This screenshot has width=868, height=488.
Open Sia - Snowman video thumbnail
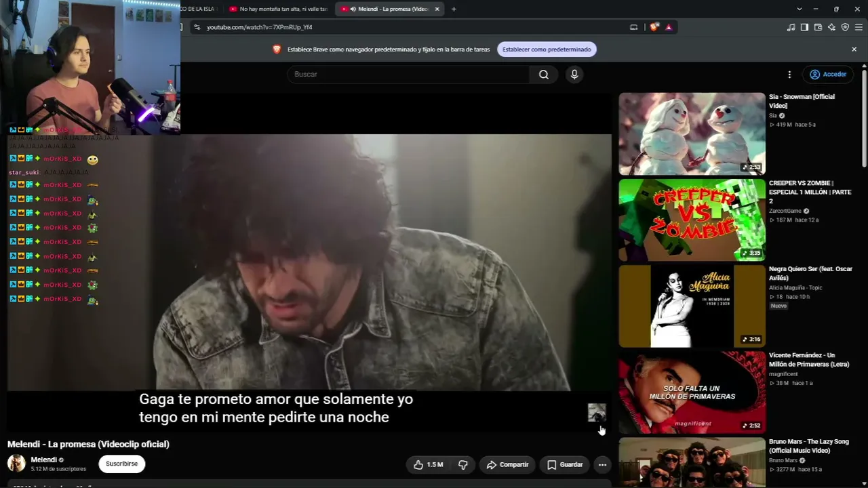click(692, 134)
